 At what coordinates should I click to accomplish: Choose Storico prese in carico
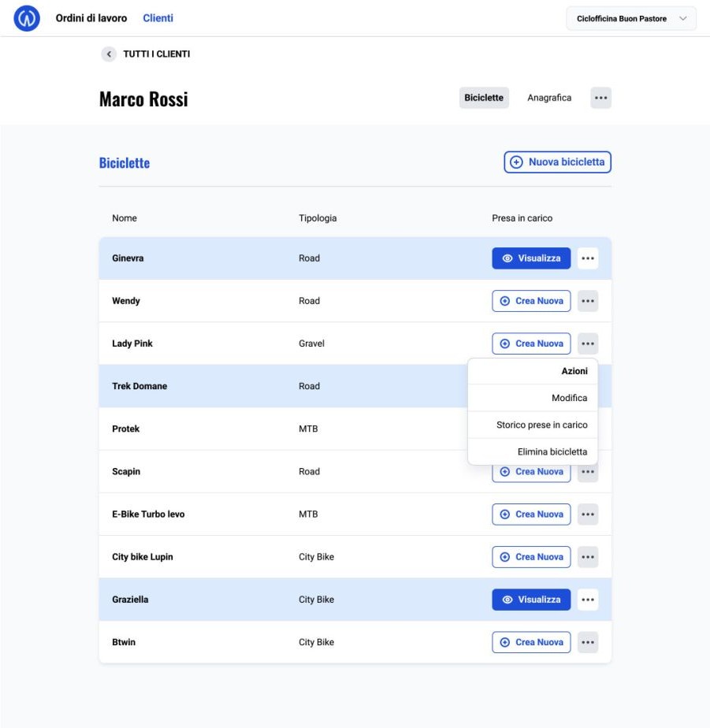pyautogui.click(x=541, y=425)
